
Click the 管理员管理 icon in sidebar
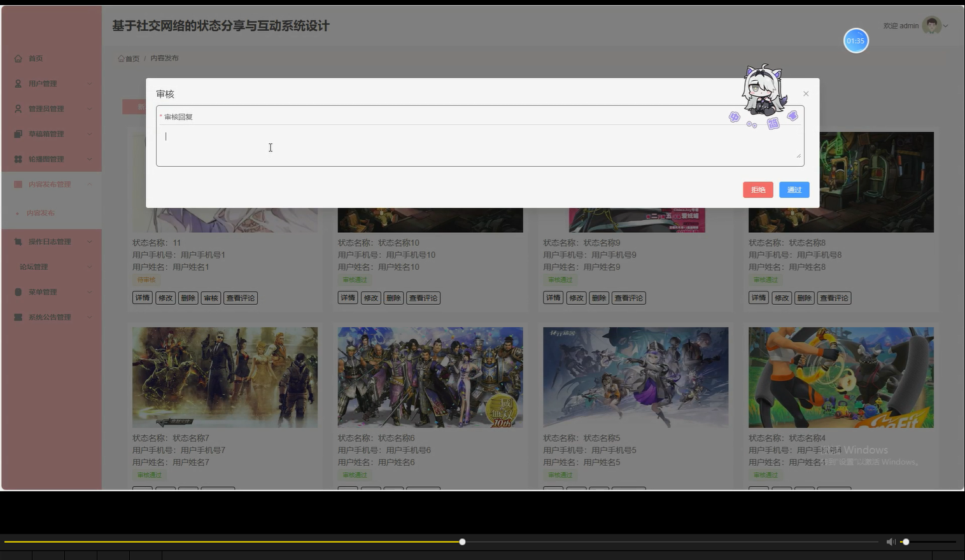coord(18,108)
